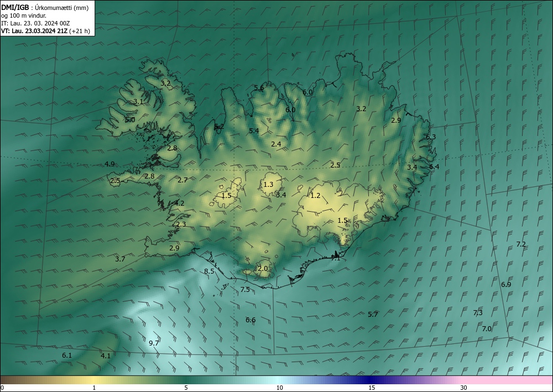Click the 2.4 map value
The image size is (553, 392).
pyautogui.click(x=276, y=144)
